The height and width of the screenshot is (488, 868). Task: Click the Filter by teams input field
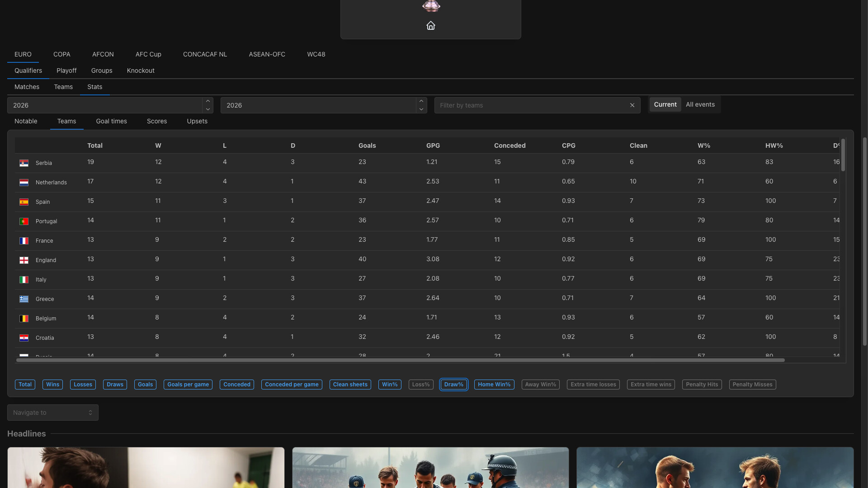pos(520,105)
